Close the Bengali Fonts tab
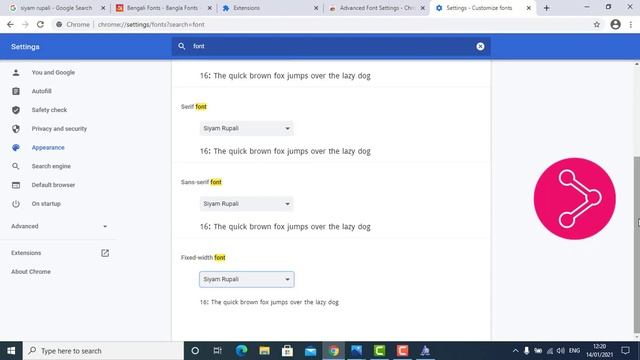Image resolution: width=640 pixels, height=360 pixels. pos(210,8)
